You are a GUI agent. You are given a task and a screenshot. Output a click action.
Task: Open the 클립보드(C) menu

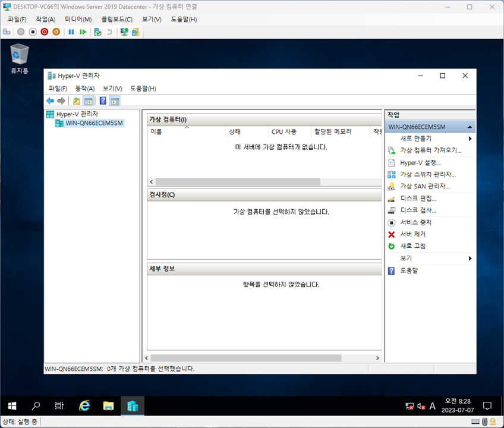click(116, 19)
